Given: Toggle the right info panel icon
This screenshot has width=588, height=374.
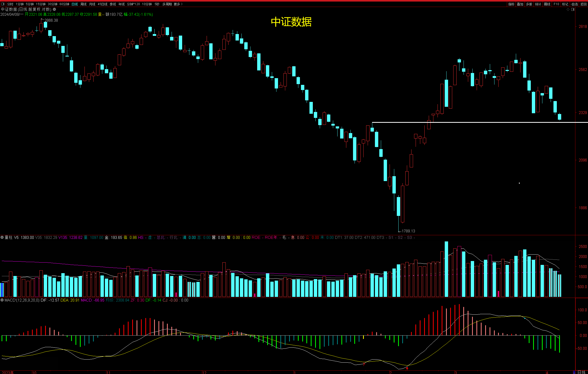Looking at the screenshot, I should point(573,9).
